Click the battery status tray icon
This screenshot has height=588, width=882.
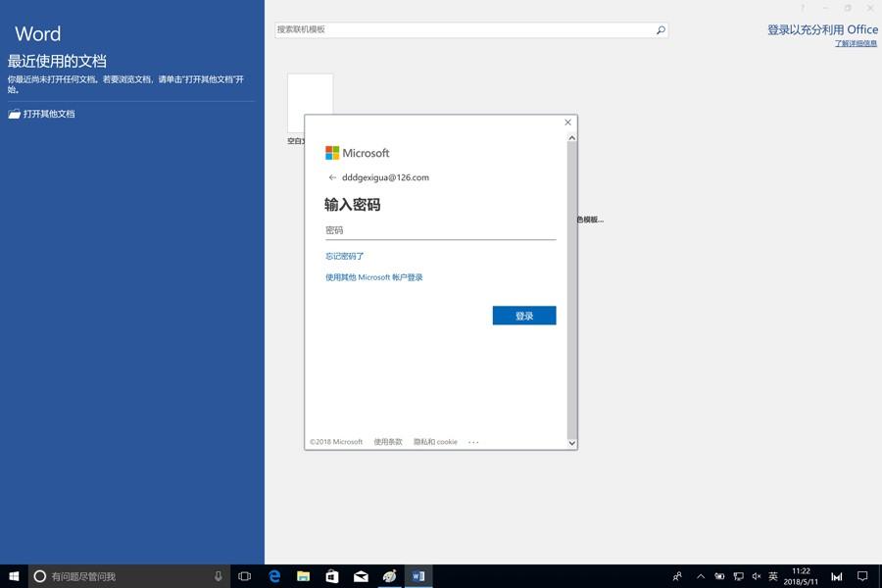tap(719, 576)
